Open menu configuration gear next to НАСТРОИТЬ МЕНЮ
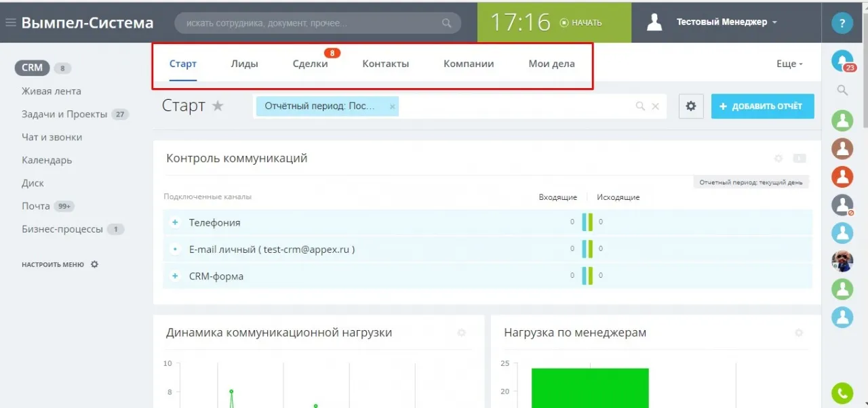 coord(94,264)
